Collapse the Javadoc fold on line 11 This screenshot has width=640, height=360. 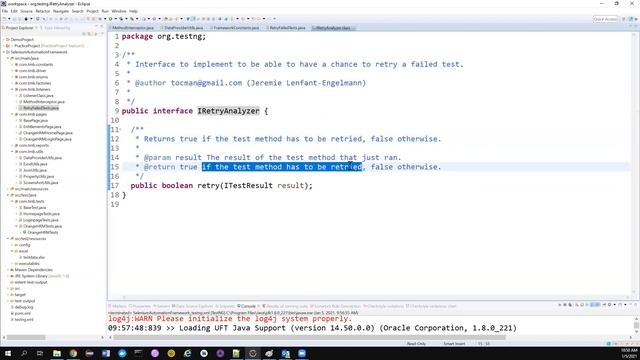[x=121, y=130]
